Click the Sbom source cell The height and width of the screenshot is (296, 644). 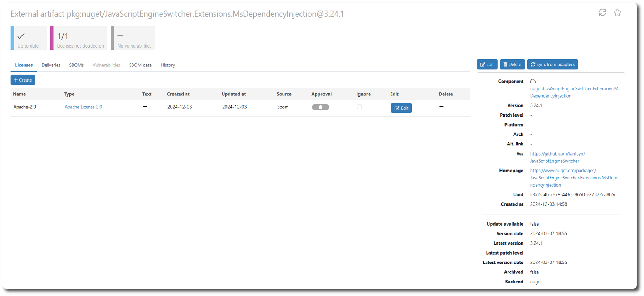click(283, 107)
